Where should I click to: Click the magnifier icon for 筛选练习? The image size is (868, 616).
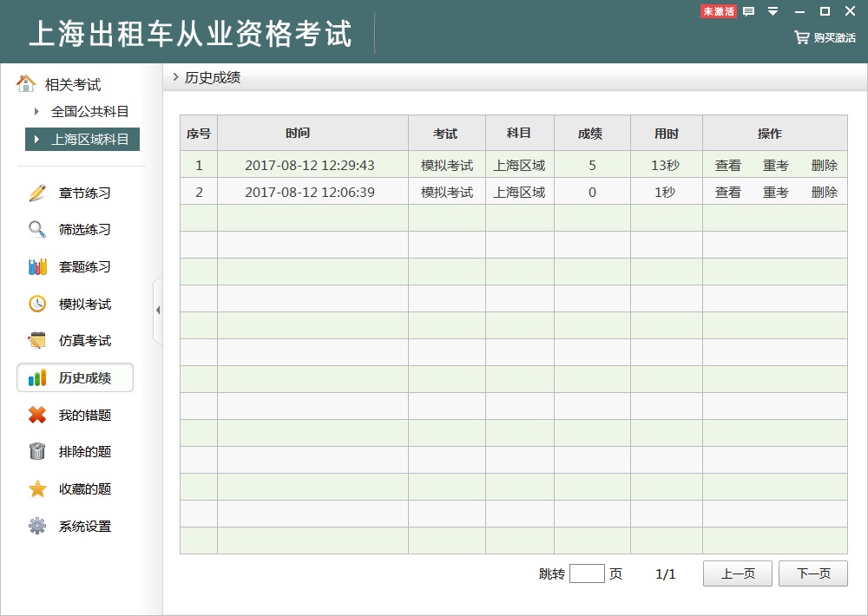(x=37, y=230)
